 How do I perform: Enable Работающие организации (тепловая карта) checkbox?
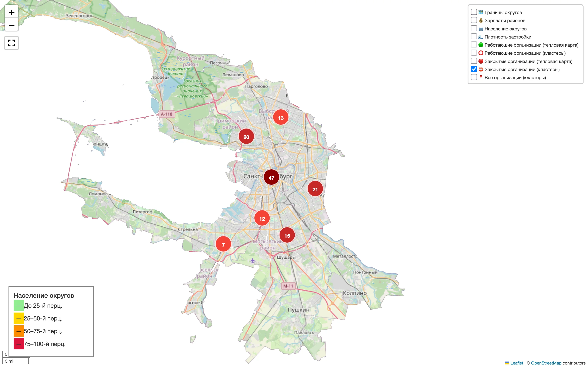click(x=474, y=45)
